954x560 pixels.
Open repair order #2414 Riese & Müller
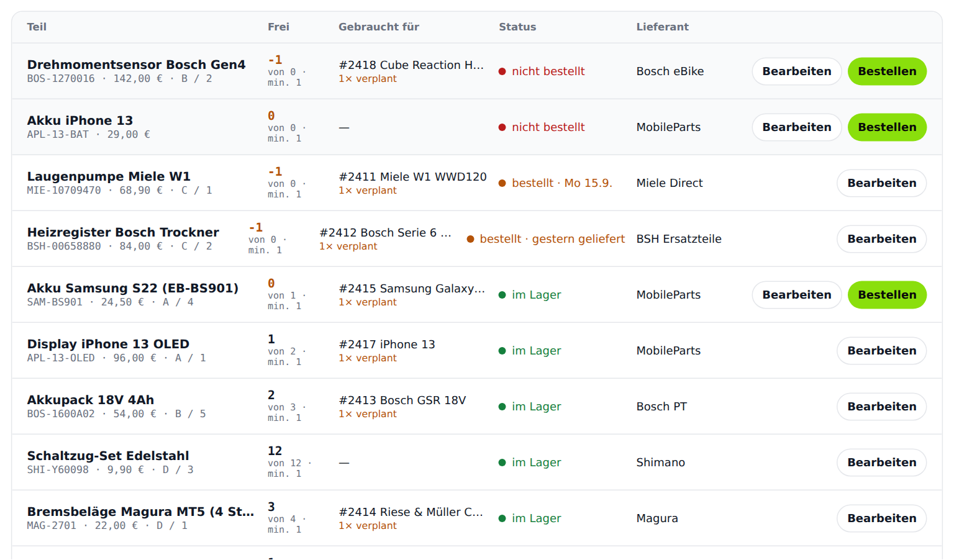tap(411, 512)
